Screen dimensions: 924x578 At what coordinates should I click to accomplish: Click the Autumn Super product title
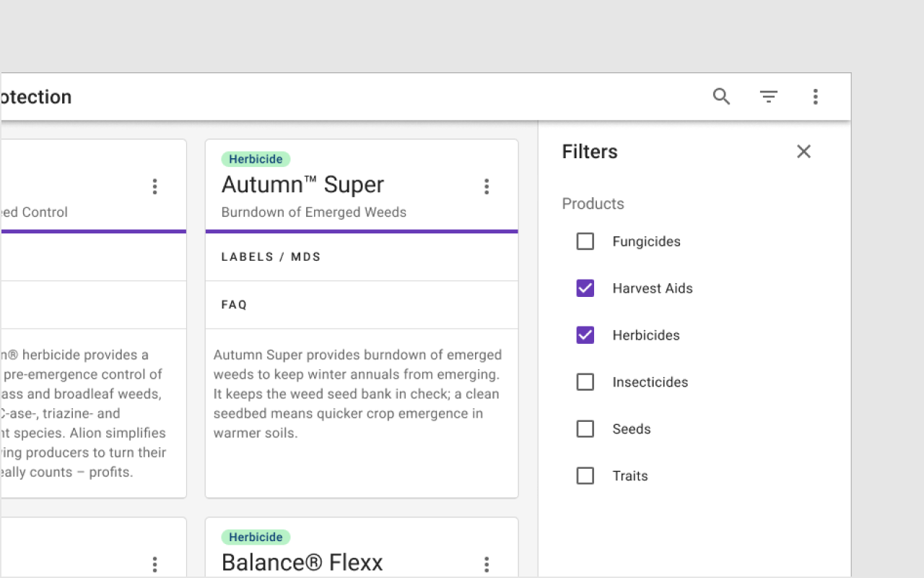click(302, 185)
